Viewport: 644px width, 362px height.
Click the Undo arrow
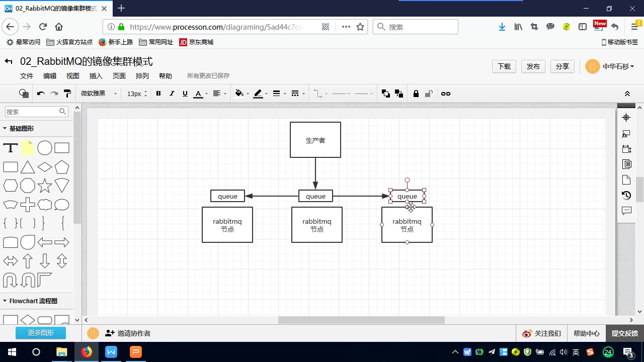41,94
